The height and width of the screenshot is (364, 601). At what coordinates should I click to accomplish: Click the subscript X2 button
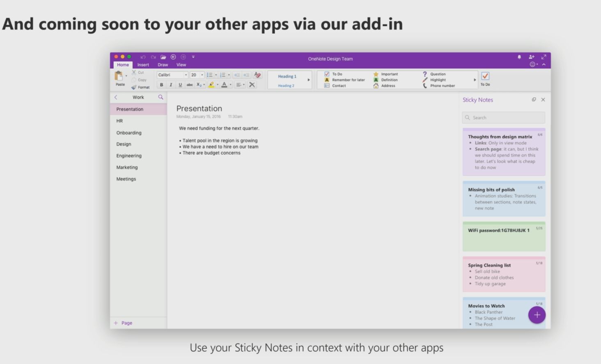(199, 85)
